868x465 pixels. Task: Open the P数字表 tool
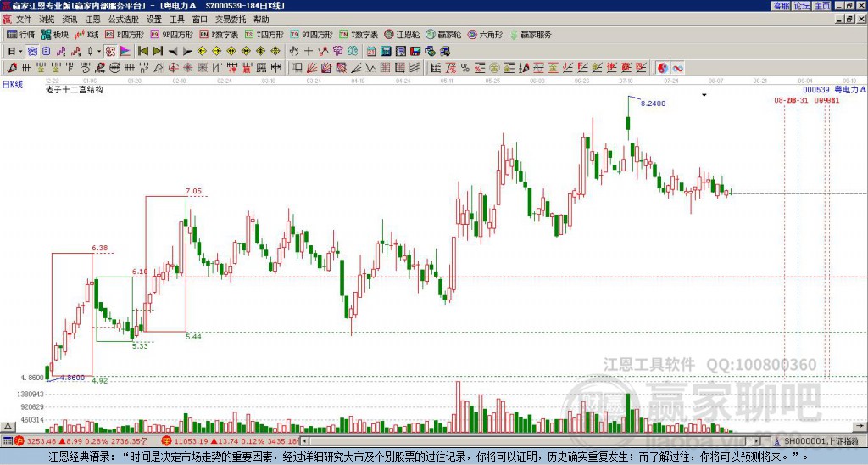coord(219,34)
